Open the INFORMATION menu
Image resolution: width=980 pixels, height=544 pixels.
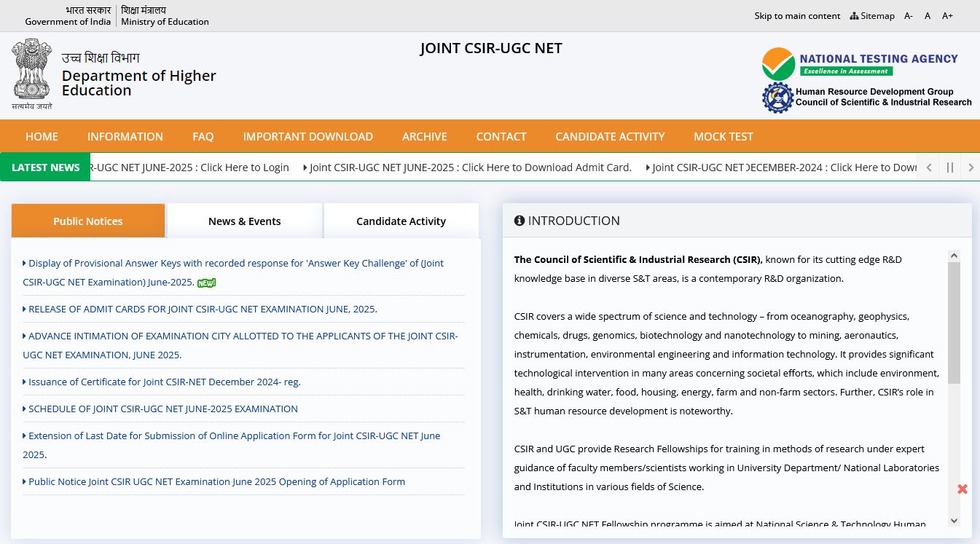coord(125,136)
